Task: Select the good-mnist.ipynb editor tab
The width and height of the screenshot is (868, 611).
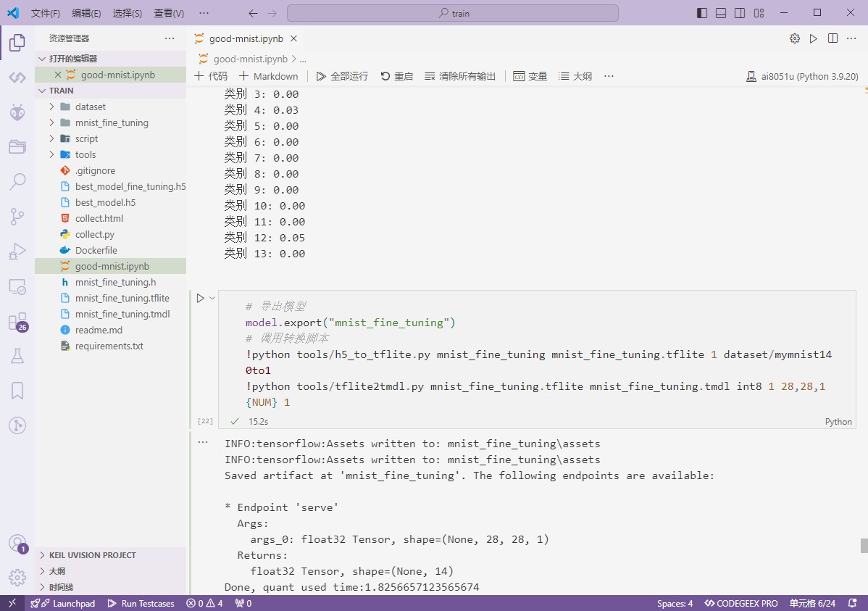Action: (246, 38)
